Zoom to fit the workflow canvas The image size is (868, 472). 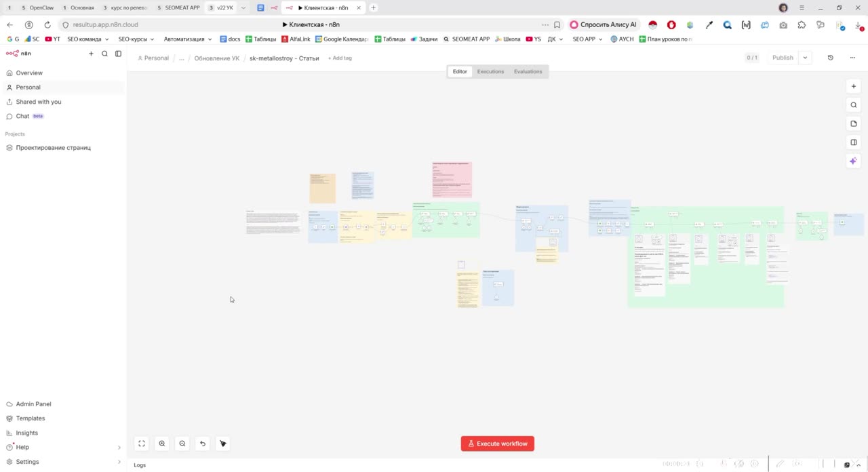142,444
